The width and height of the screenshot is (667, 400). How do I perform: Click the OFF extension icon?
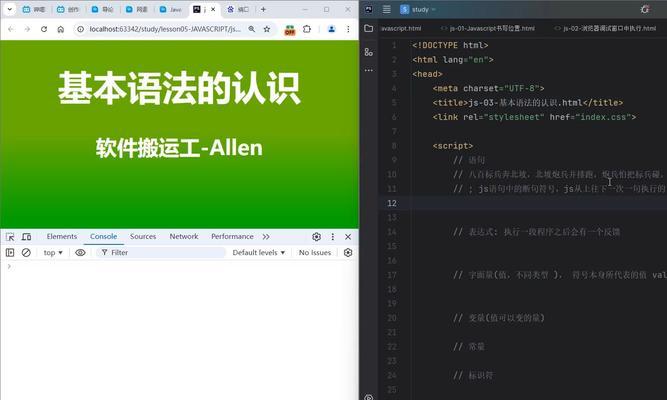point(290,30)
